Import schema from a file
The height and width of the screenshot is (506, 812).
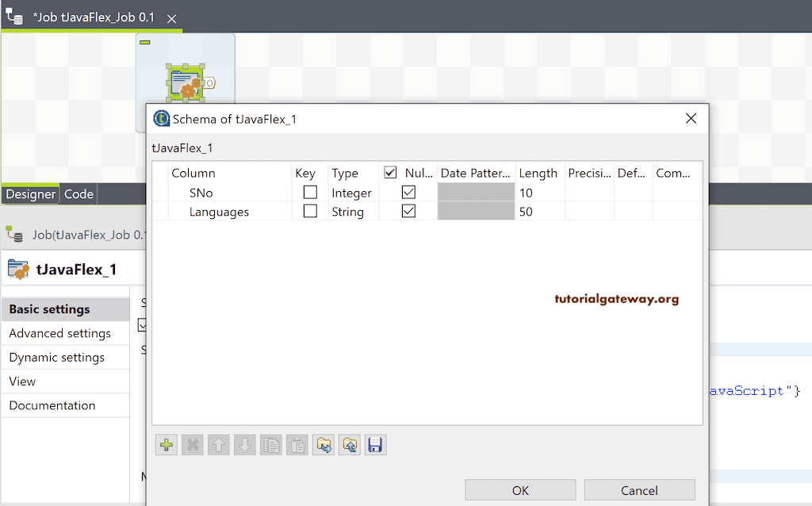click(323, 445)
